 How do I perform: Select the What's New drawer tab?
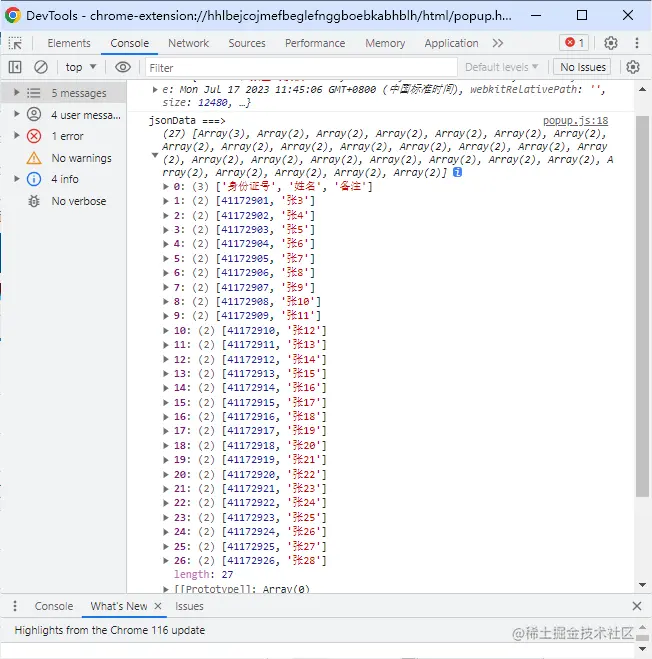point(119,606)
